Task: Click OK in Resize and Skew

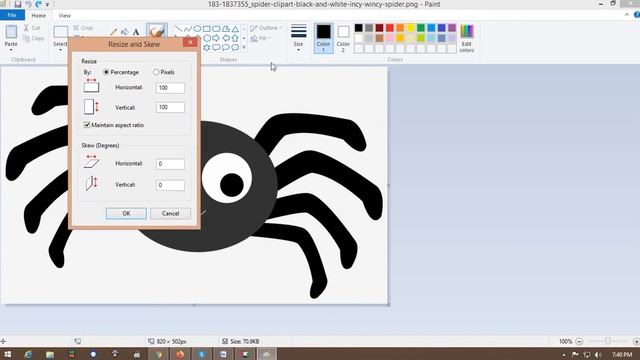Action: 126,213
